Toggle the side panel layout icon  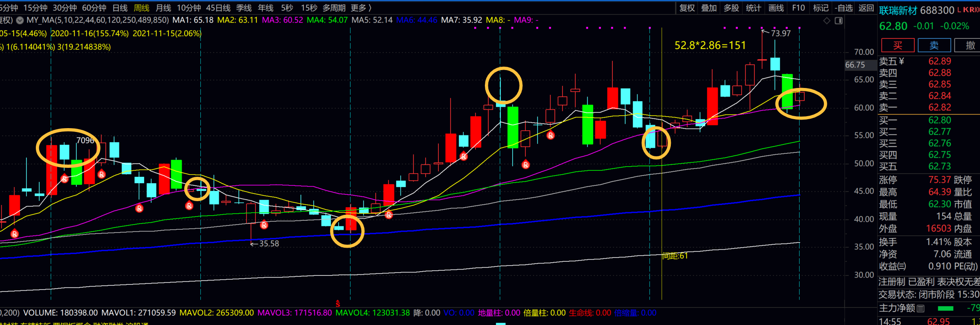[x=838, y=20]
